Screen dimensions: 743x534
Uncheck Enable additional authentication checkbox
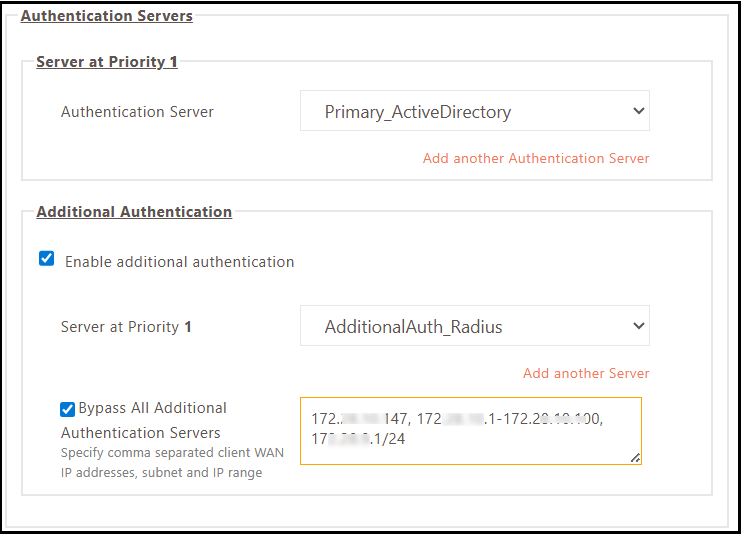[47, 259]
